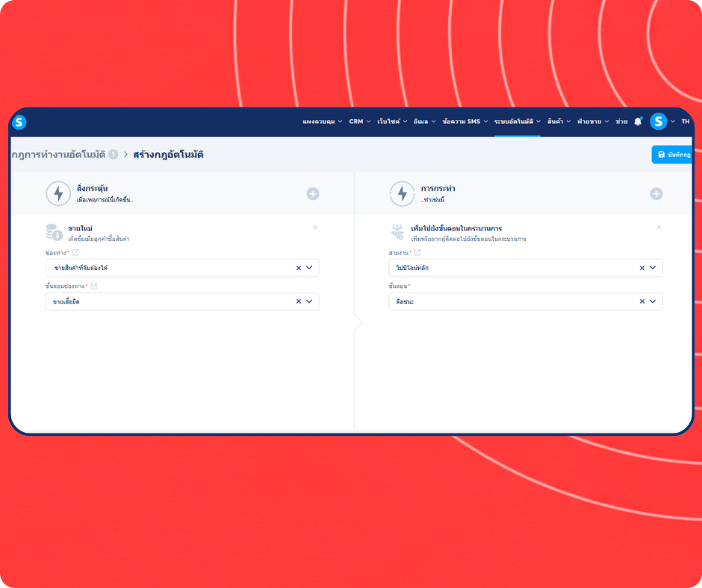This screenshot has width=702, height=588.
Task: Open the เว็บไซต์ menu
Action: 392,122
